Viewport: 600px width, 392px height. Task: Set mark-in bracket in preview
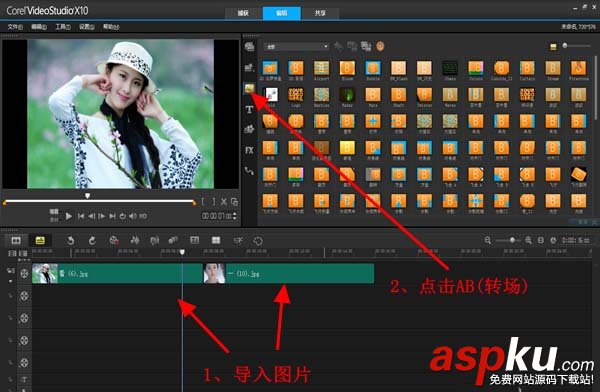coord(204,202)
